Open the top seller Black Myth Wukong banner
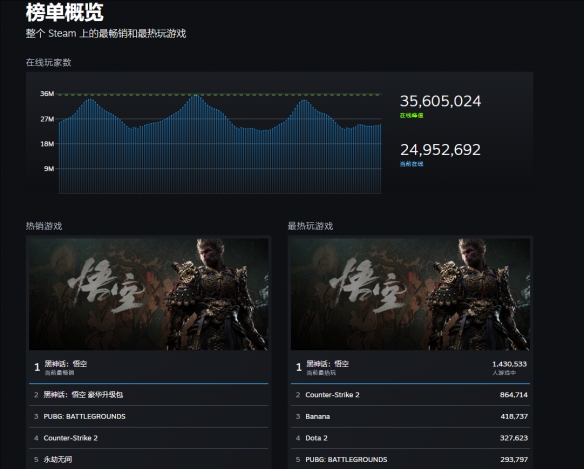The width and height of the screenshot is (584, 469). coord(149,294)
